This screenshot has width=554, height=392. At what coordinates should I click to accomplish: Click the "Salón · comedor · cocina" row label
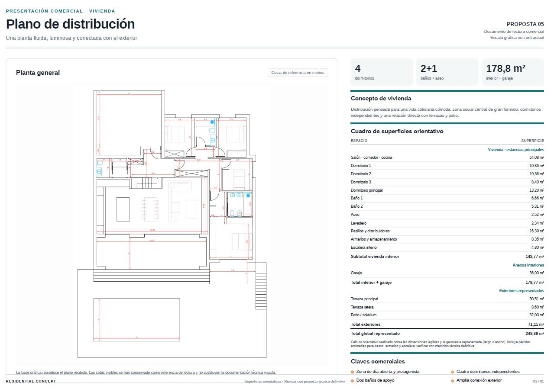pos(371,157)
